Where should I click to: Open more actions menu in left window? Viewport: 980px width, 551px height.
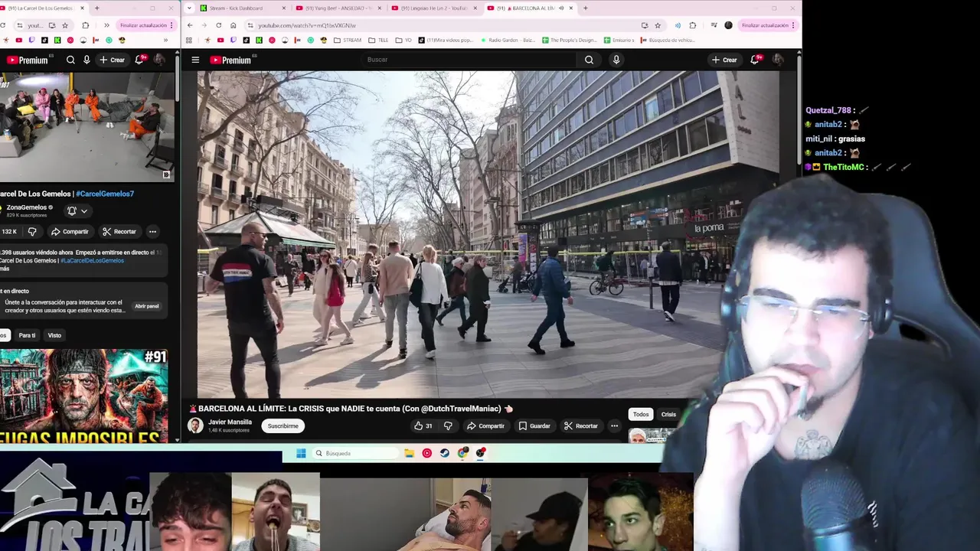click(152, 232)
